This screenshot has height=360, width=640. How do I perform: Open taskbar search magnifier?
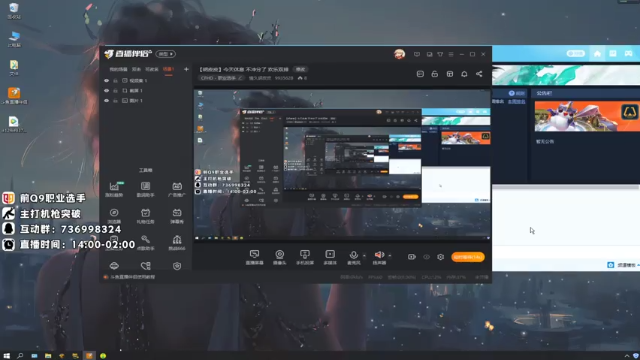(20, 356)
